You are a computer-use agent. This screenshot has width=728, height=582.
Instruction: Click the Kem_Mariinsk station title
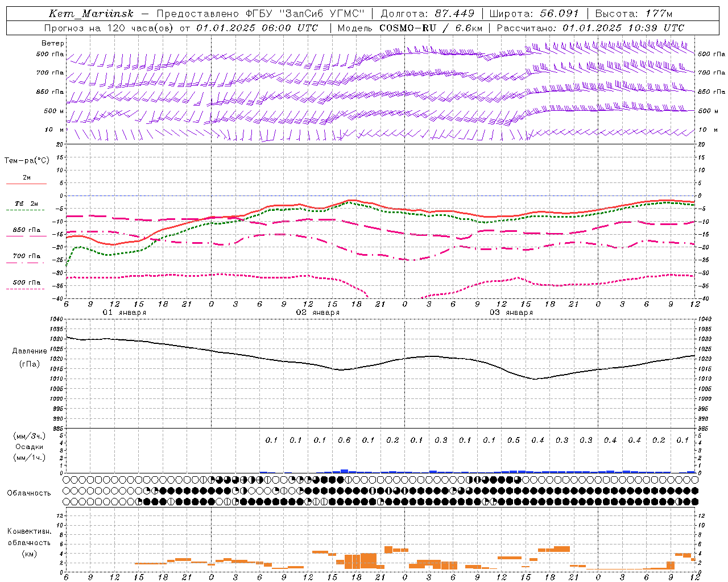click(91, 14)
